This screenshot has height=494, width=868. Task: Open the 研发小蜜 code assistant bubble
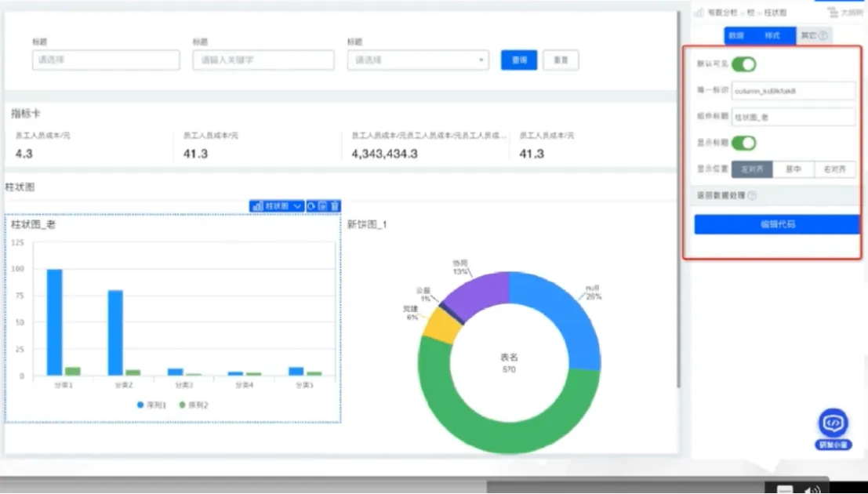pos(833,429)
